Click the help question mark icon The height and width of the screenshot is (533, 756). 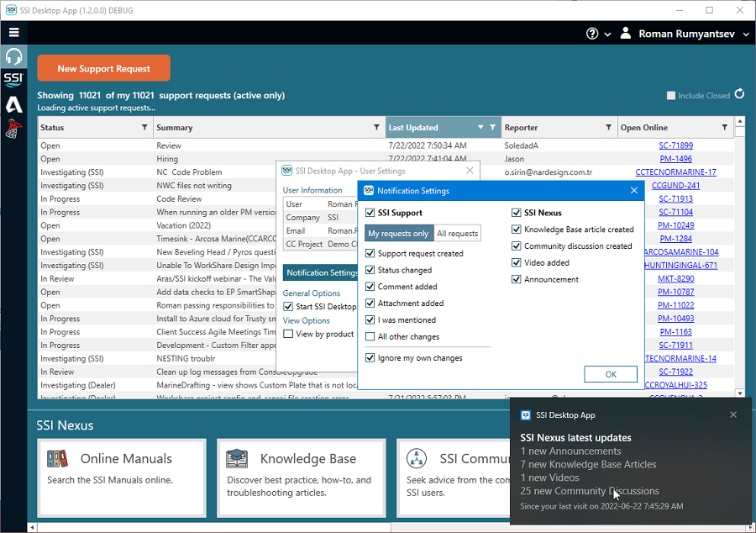[592, 34]
